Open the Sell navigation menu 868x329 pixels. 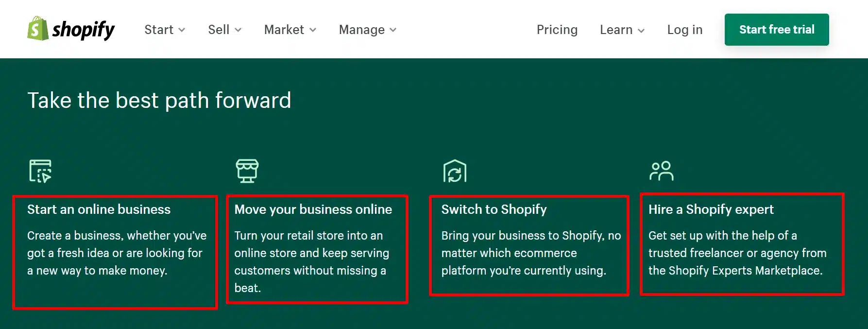(x=224, y=30)
